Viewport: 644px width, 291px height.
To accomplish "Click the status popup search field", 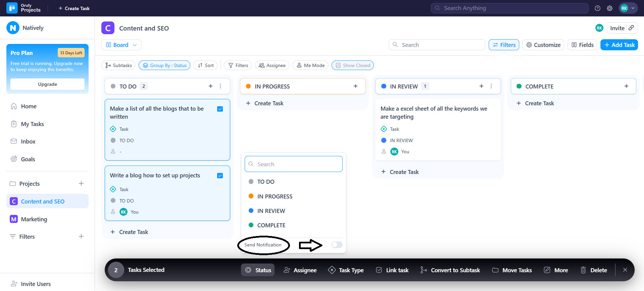I will pyautogui.click(x=294, y=164).
